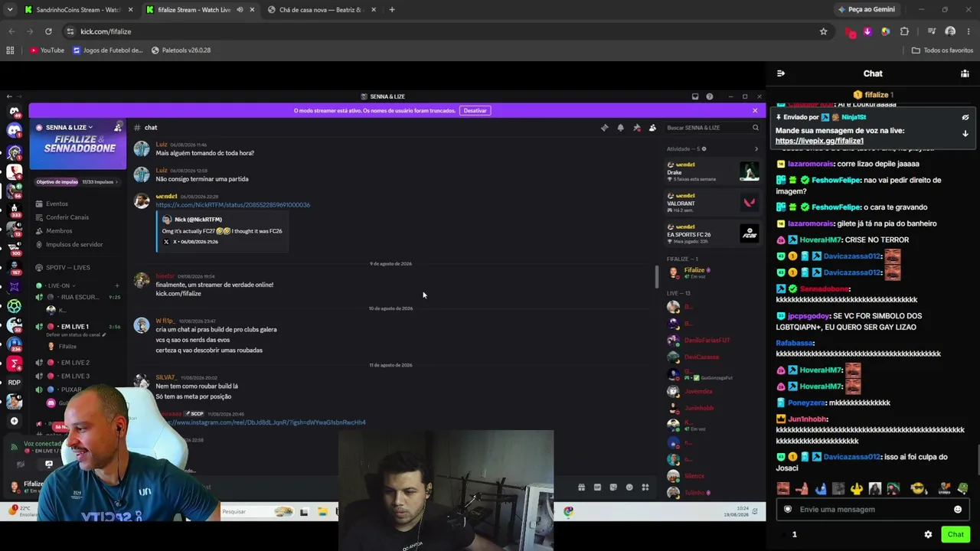Screen dimensions: 980x551
Task: Hide pinned message in Kick chat
Action: [x=965, y=118]
